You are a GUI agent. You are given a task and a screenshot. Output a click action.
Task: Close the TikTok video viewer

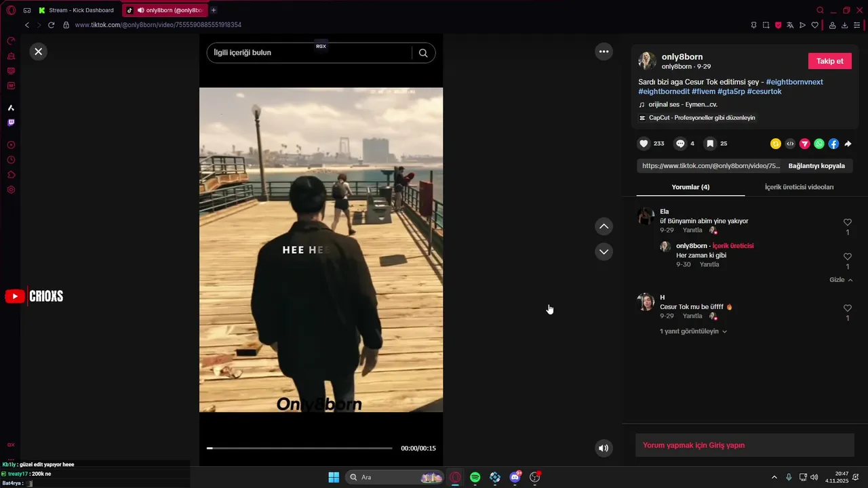[x=39, y=52]
